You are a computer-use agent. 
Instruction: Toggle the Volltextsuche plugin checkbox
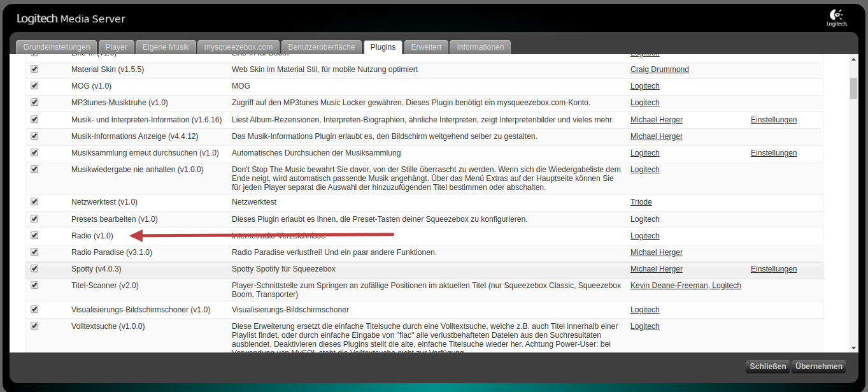click(34, 326)
